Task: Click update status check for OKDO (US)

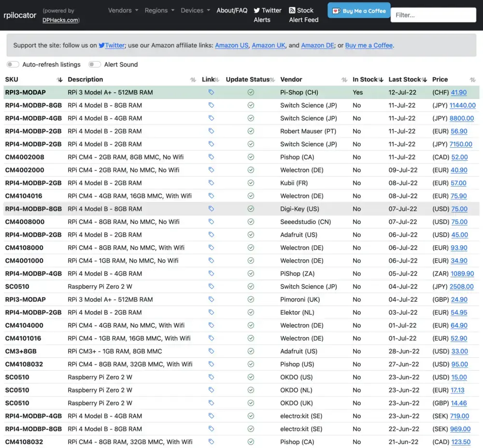Action: [x=251, y=377]
